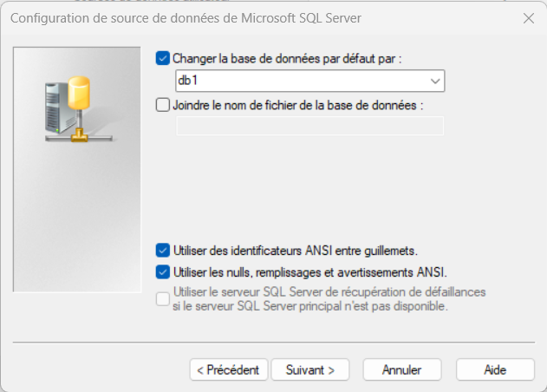Expand the default database dropdown arrow
The image size is (547, 392).
tap(435, 82)
